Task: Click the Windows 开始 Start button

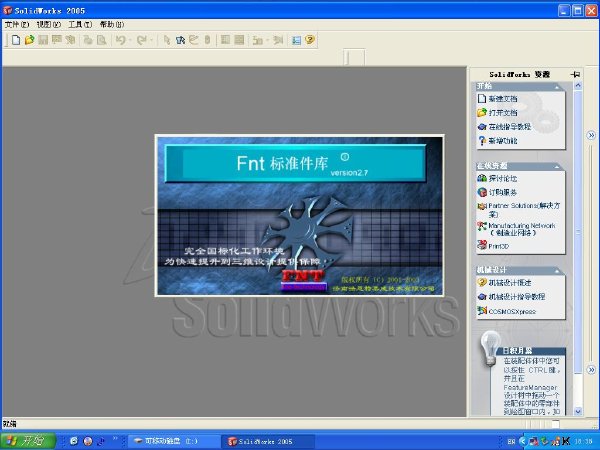Action: click(x=28, y=441)
